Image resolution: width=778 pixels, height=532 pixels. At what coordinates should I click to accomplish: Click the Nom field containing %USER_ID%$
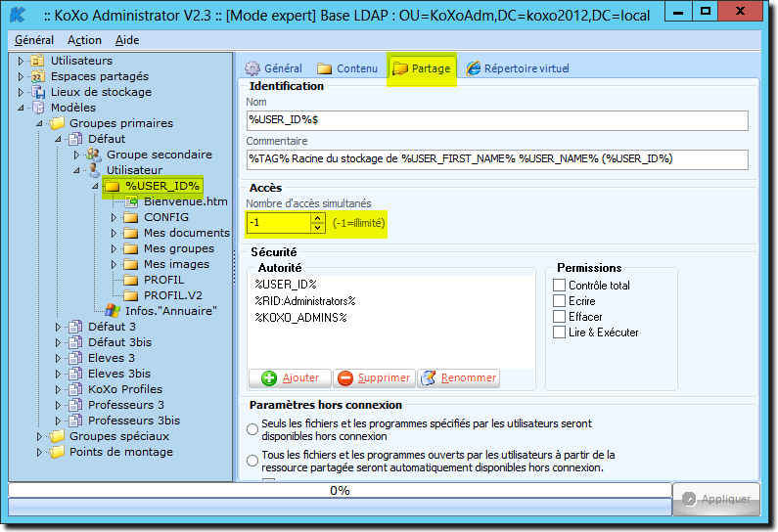[x=497, y=120]
